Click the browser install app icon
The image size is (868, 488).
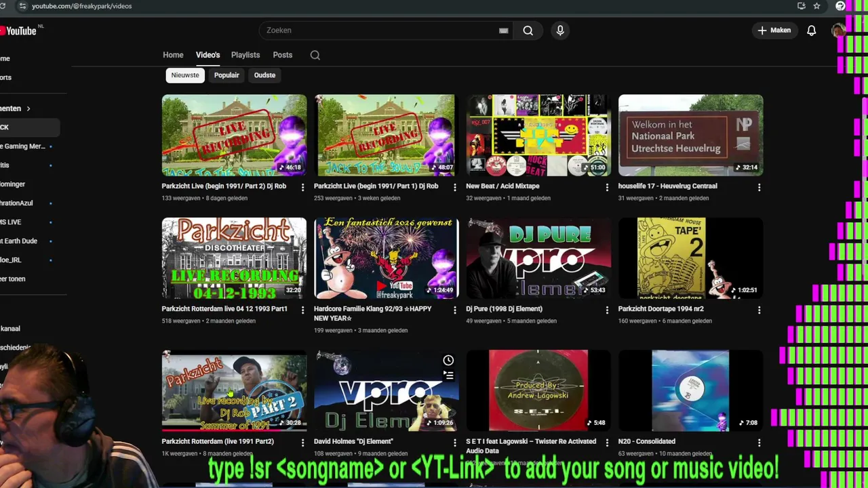[x=802, y=6]
